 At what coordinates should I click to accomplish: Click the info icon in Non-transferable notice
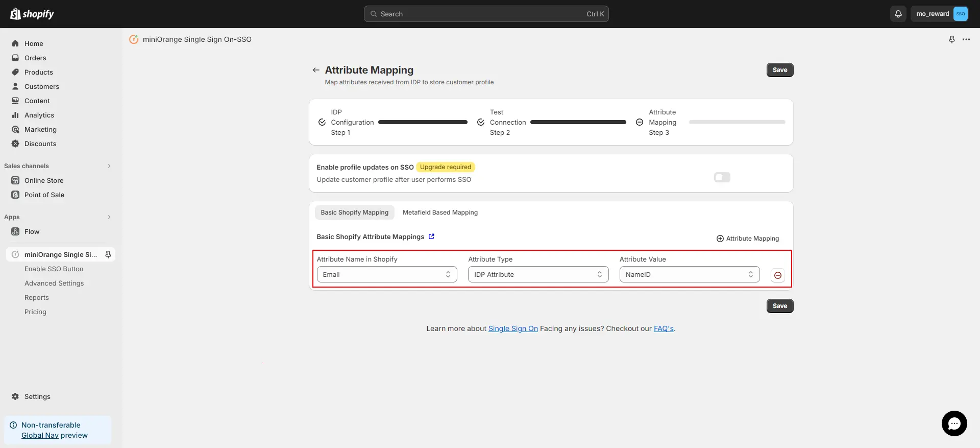[13, 425]
